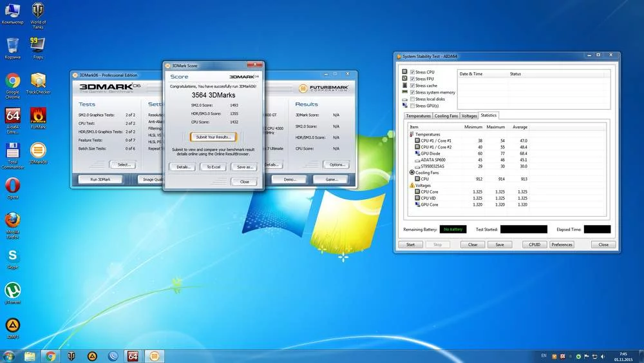Image resolution: width=644 pixels, height=363 pixels.
Task: Launch the TrackChecker desktop icon
Action: pyautogui.click(x=38, y=81)
